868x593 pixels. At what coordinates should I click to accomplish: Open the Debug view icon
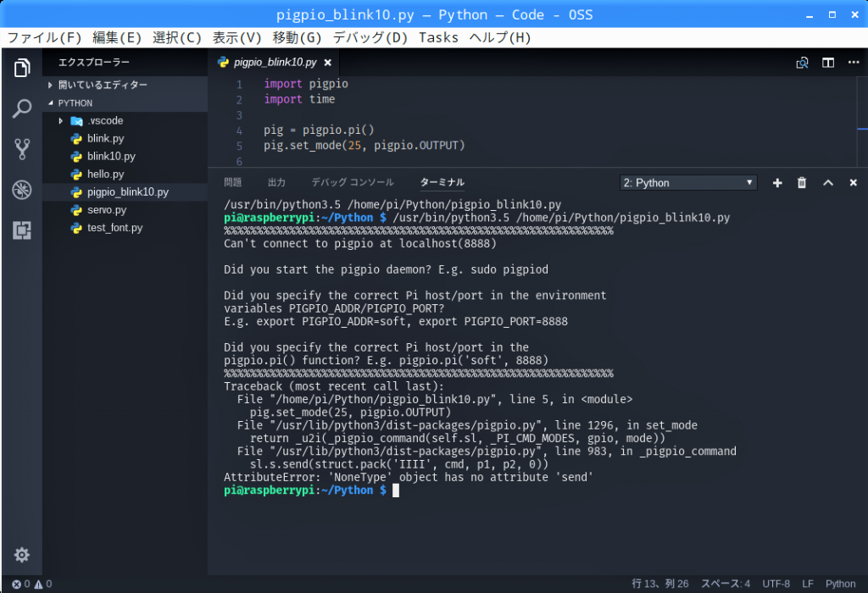click(21, 190)
